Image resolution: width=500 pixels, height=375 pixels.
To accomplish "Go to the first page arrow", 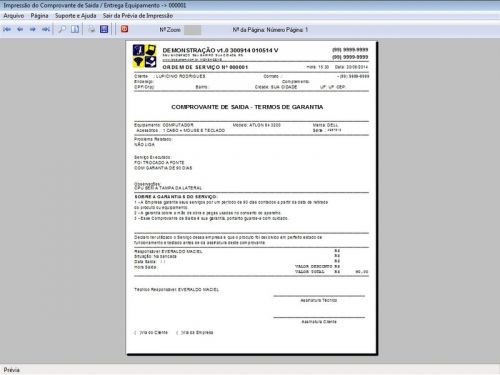I will [7, 29].
